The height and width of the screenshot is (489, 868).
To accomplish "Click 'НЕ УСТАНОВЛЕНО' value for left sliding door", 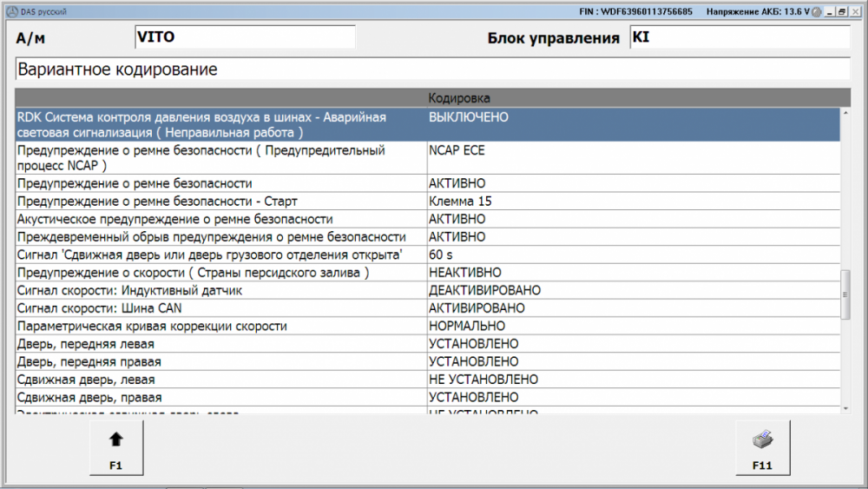I will [x=483, y=380].
